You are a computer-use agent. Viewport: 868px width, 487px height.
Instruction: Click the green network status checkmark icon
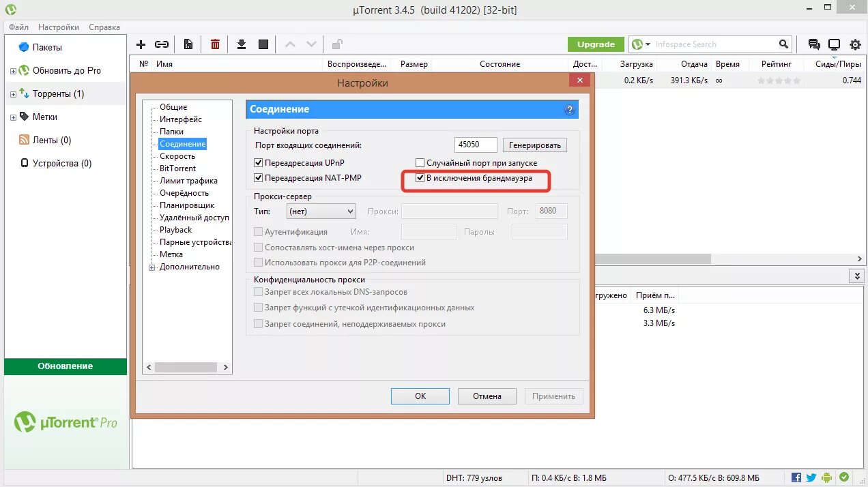click(844, 477)
